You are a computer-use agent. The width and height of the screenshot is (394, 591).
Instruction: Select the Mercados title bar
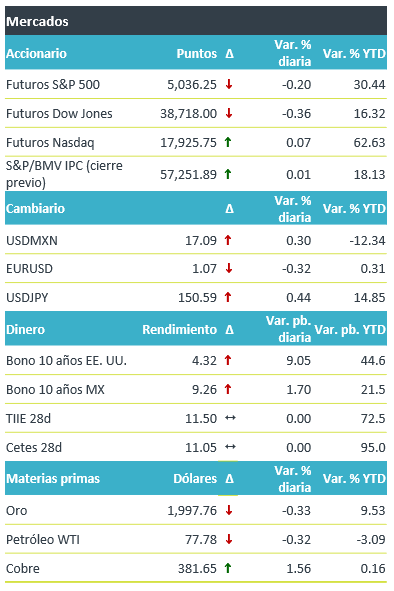tap(196, 21)
